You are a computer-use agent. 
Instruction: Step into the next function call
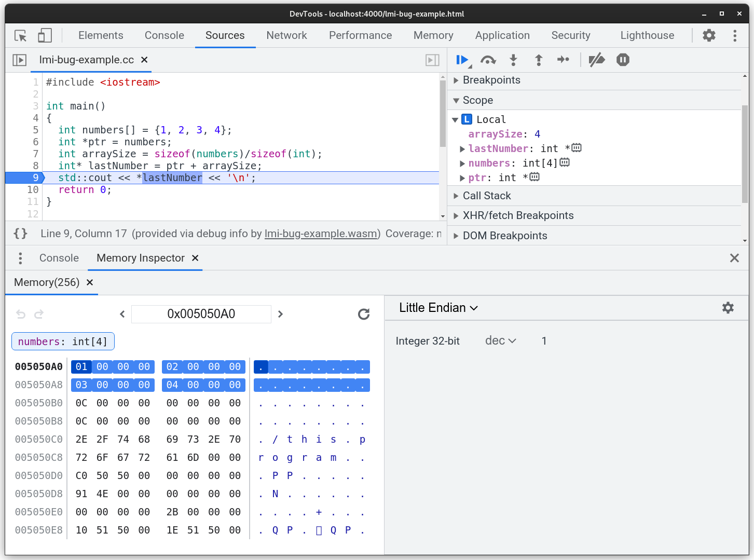coord(513,60)
